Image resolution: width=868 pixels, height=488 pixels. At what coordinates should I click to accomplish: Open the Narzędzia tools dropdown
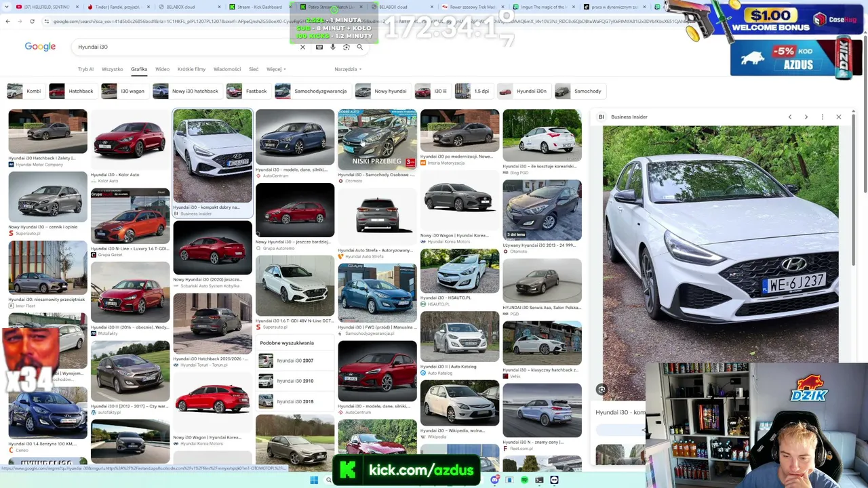tap(348, 69)
